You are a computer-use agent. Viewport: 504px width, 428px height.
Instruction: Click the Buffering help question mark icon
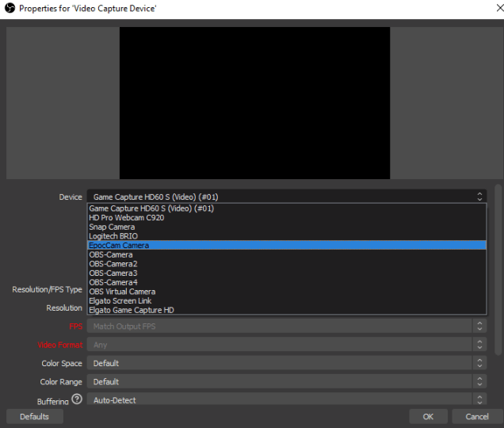77,399
